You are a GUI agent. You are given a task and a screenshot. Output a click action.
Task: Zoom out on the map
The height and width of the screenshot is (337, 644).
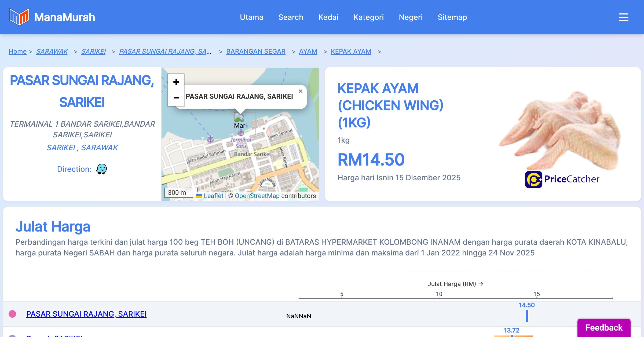(176, 98)
